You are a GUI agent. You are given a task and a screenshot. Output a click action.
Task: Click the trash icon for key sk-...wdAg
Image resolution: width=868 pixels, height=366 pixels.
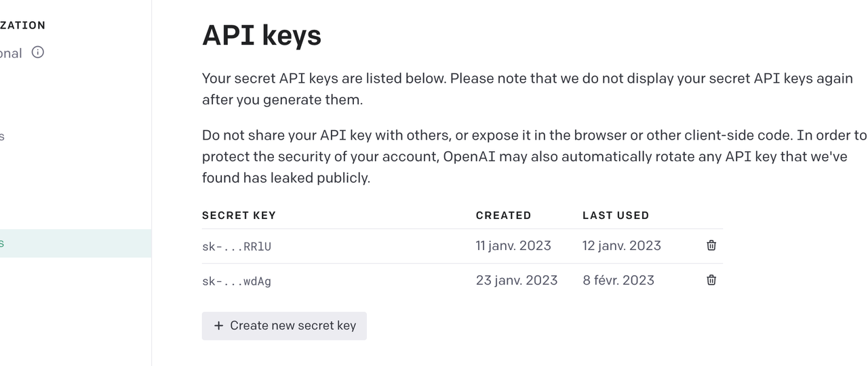coord(711,280)
